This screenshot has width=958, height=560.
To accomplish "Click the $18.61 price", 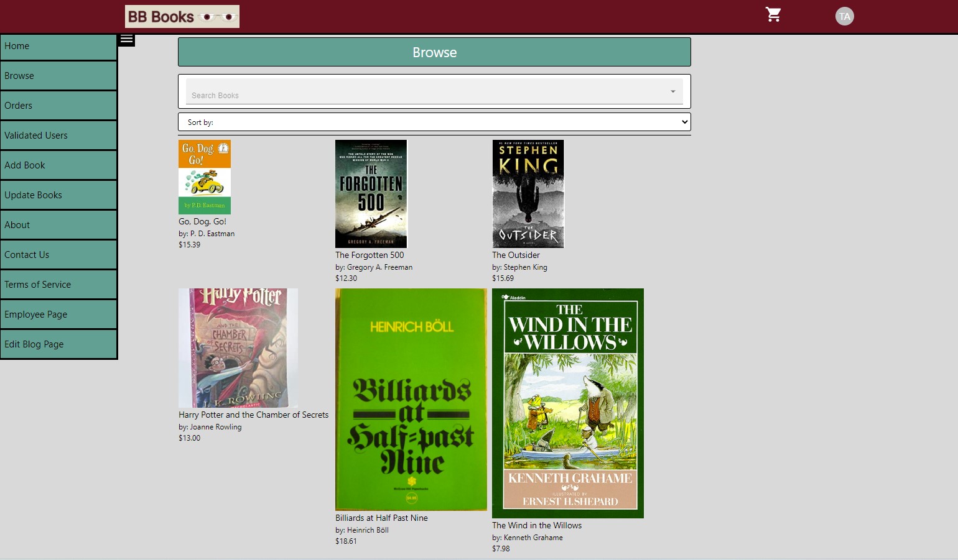I will 346,541.
